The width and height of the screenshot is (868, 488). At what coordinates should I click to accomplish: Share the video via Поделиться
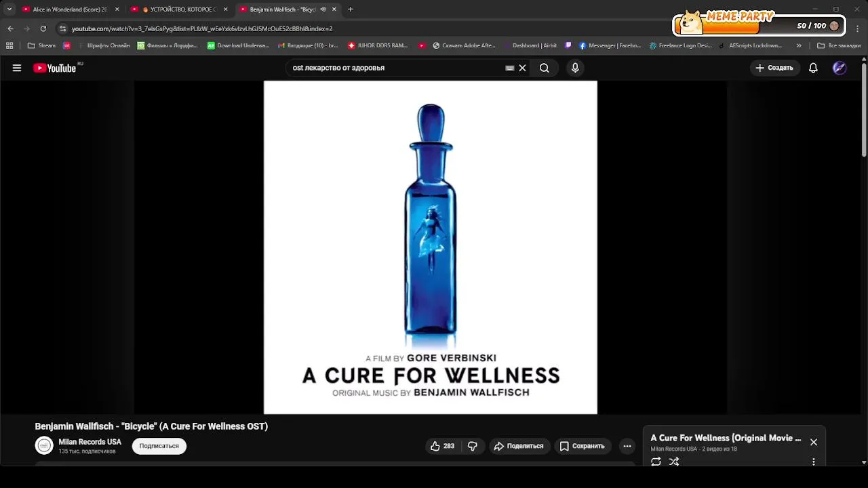pos(519,446)
